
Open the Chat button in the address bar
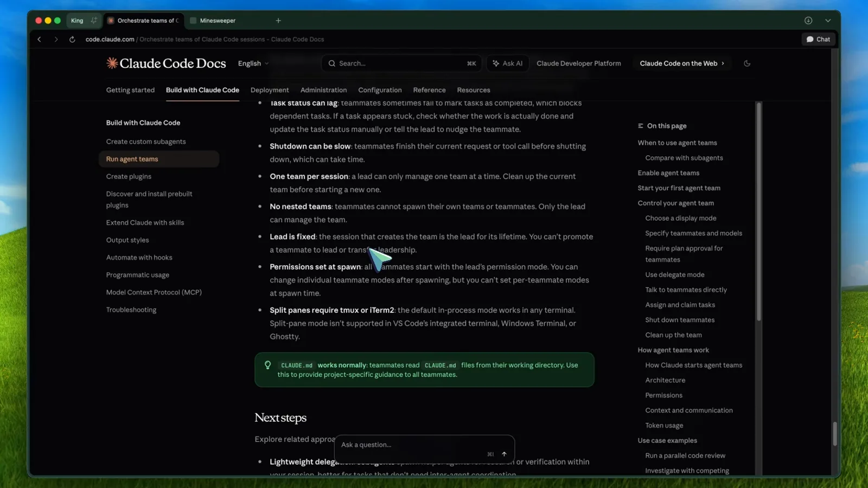[818, 39]
